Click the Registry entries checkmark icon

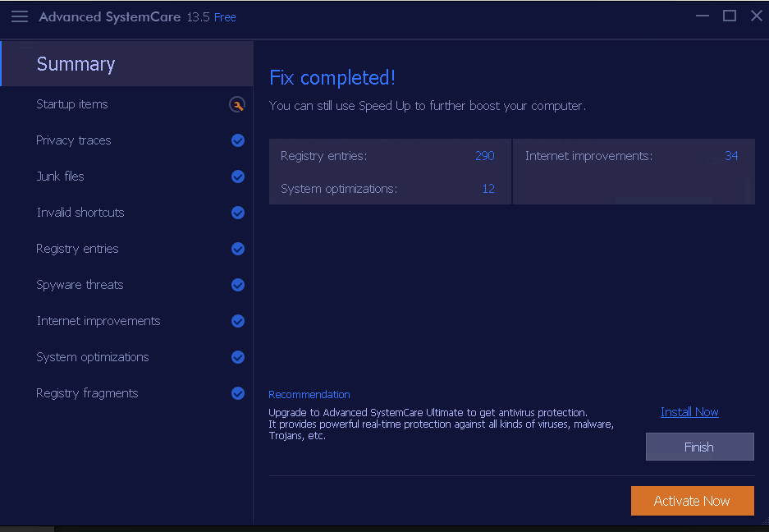pyautogui.click(x=238, y=249)
